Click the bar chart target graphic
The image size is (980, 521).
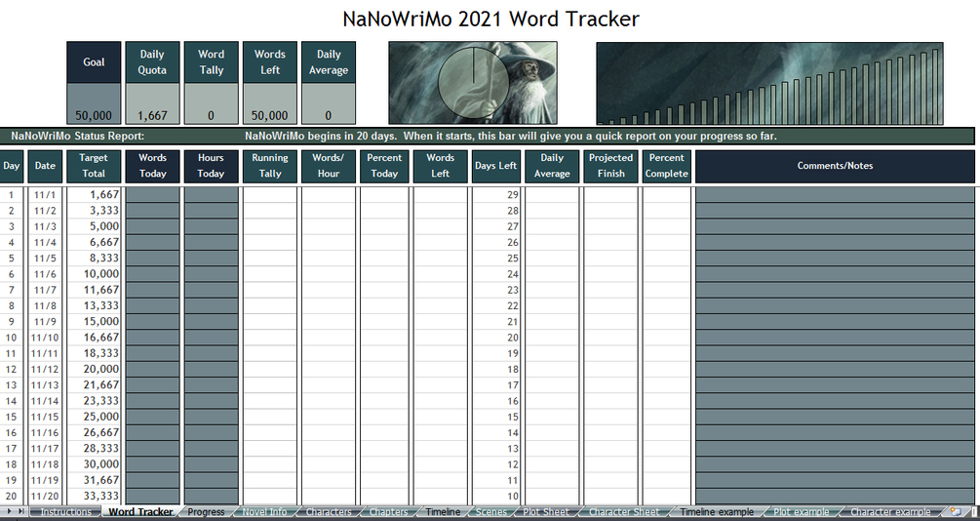coord(770,84)
